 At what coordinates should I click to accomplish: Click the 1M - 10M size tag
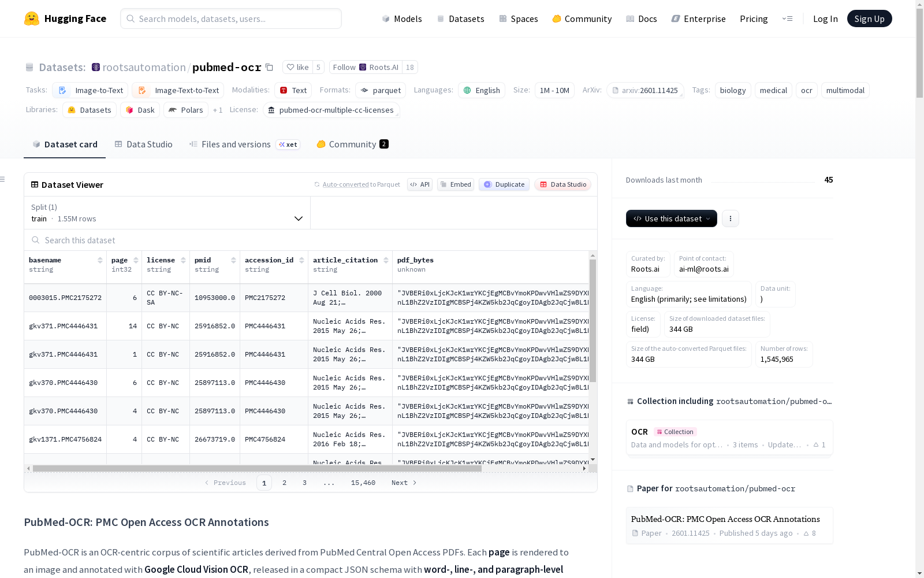(x=554, y=90)
